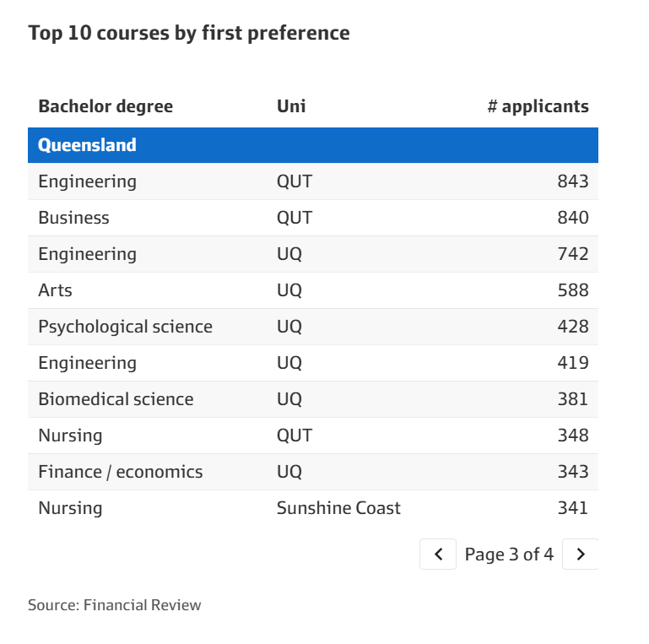Select the blue Queensland group header row

click(312, 145)
